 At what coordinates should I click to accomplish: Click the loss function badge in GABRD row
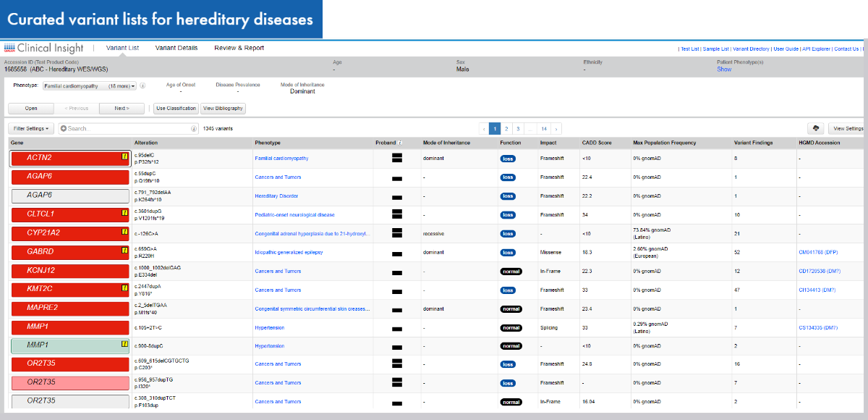pyautogui.click(x=508, y=252)
